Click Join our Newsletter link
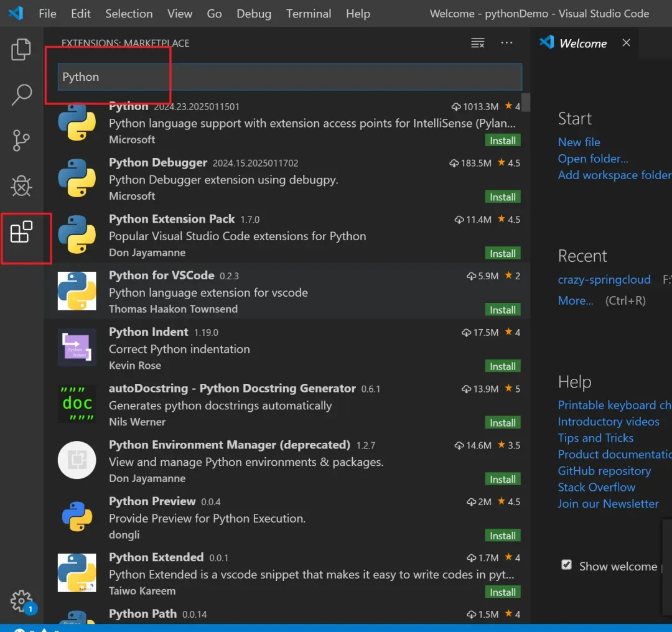The image size is (672, 632). pos(608,503)
